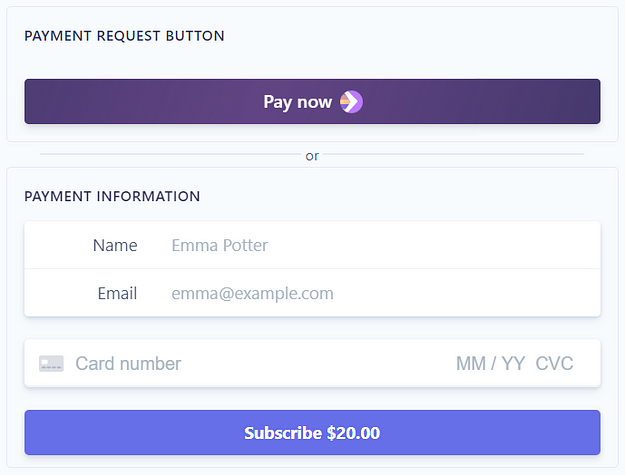The height and width of the screenshot is (475, 625).
Task: Click the Name label
Action: [x=115, y=245]
